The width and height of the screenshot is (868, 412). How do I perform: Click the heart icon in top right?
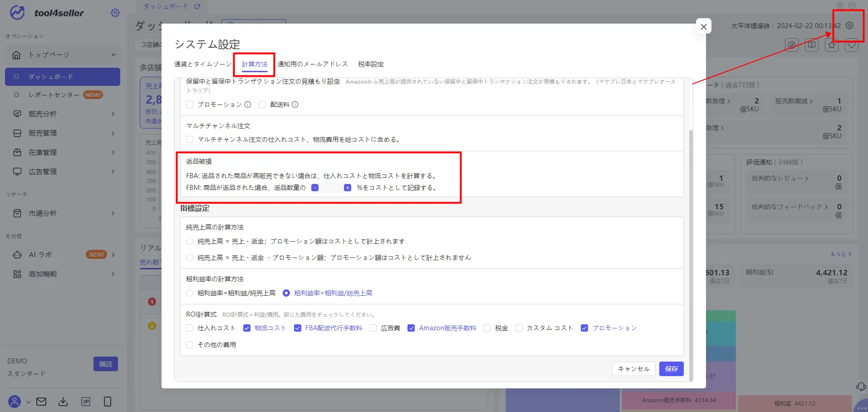point(852,45)
